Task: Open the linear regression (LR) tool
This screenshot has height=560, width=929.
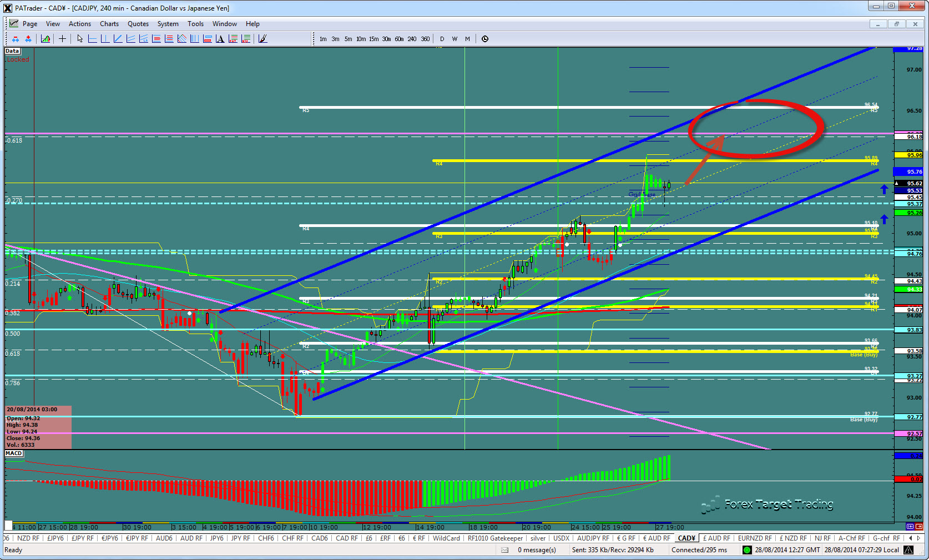Action: point(143,39)
